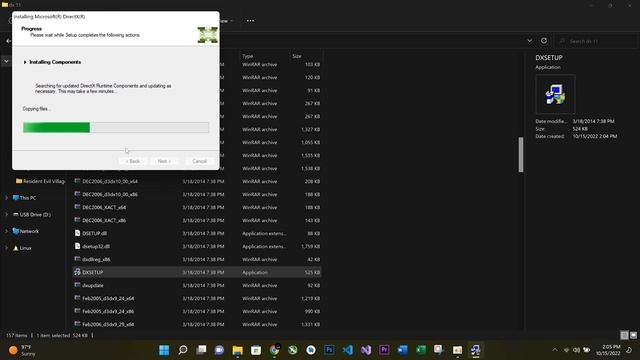Click the Back button in DirectX setup
Screen dimensions: 640x360
(133, 161)
